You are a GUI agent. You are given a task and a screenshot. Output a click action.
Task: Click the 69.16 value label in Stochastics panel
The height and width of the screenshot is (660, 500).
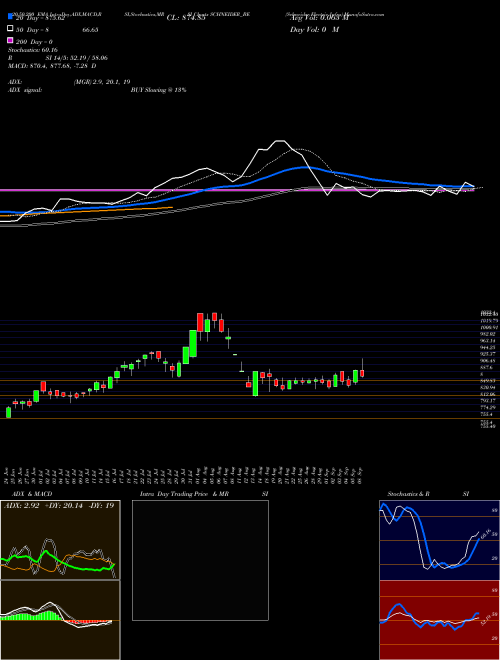[x=484, y=534]
